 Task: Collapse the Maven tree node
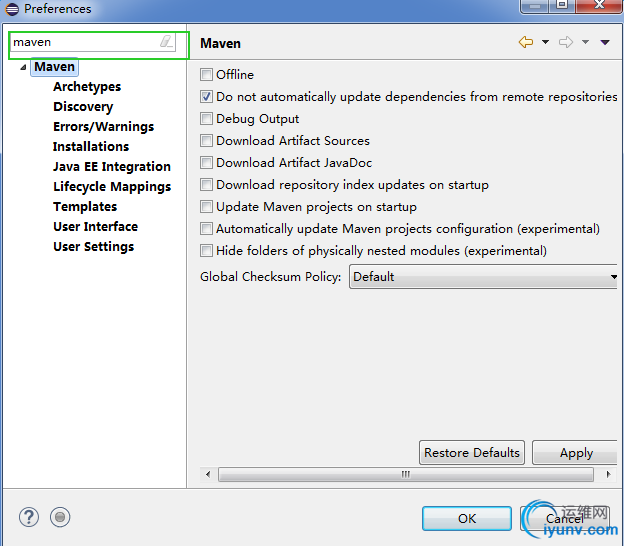[x=23, y=67]
